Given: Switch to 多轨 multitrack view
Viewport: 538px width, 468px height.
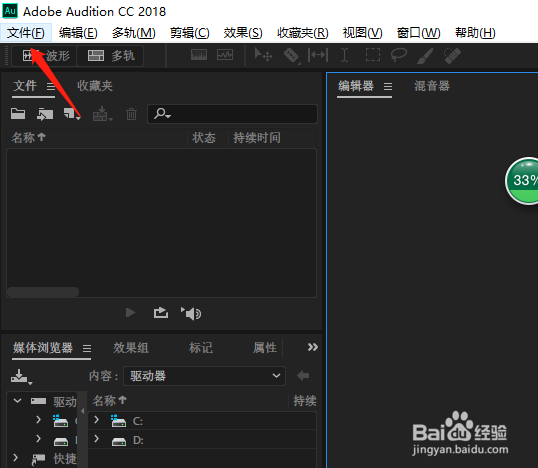Looking at the screenshot, I should 110,56.
